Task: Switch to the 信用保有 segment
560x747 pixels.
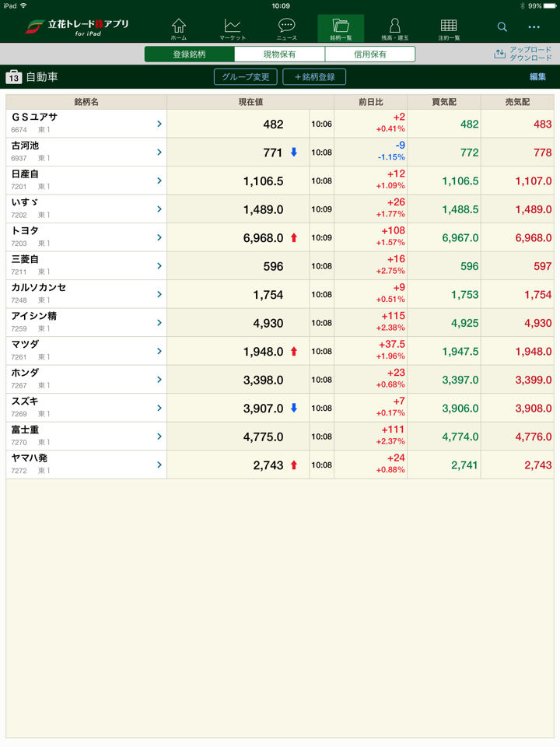Action: point(370,54)
